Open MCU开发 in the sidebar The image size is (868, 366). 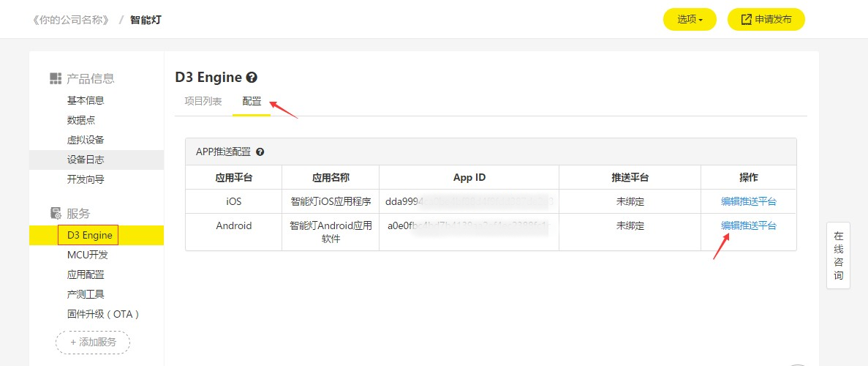[87, 255]
